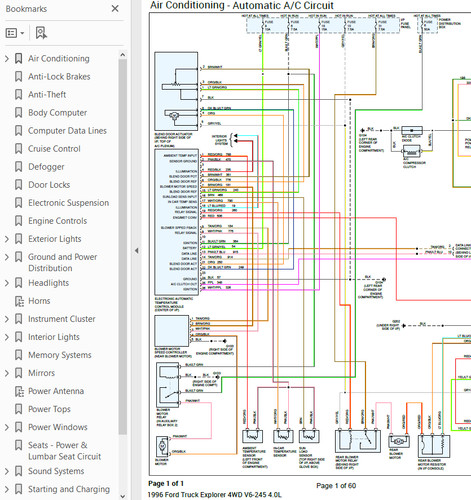Open the bookmarks options list menu

pyautogui.click(x=15, y=33)
